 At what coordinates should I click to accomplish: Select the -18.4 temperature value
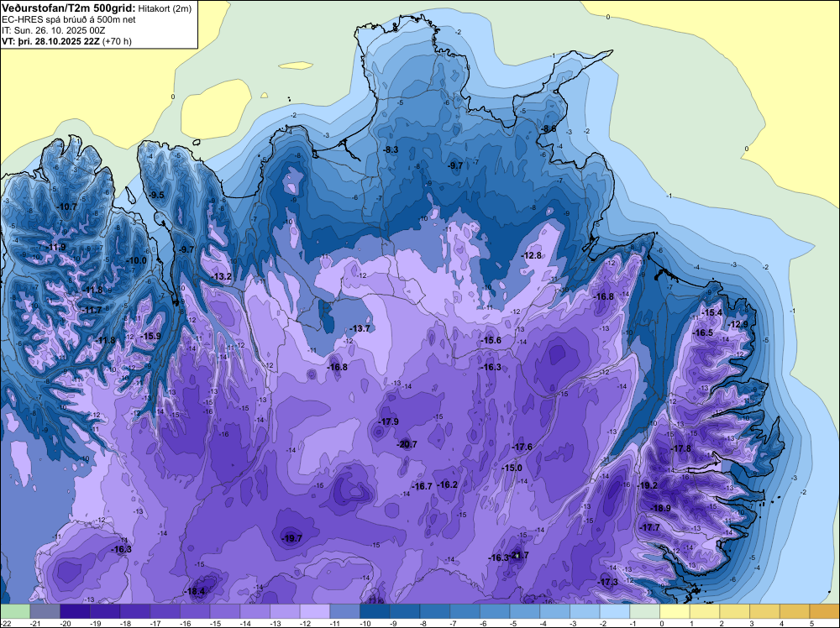195,592
